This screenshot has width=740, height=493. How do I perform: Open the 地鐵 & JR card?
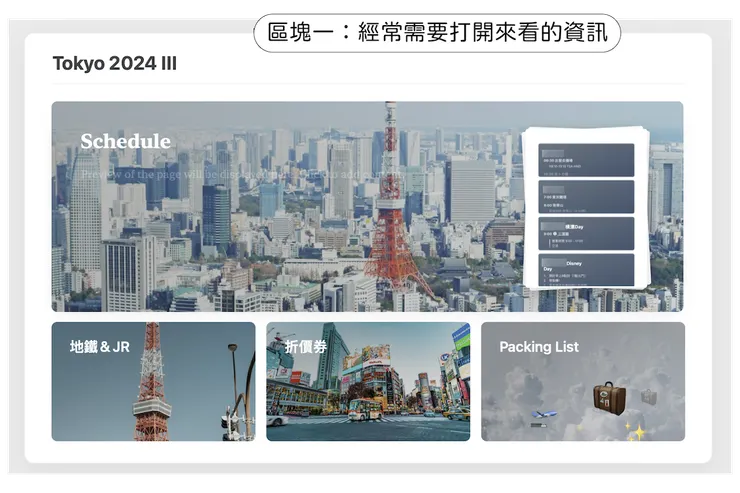153,382
